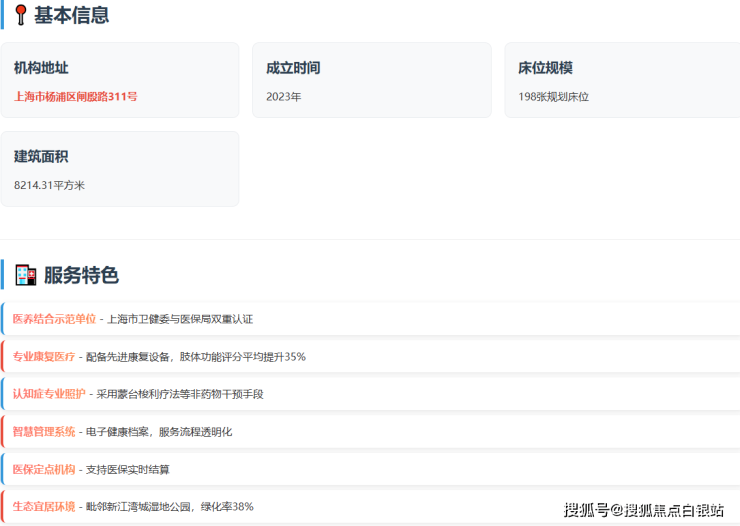Click the 基本信息 heading text
This screenshot has width=740, height=526.
72,15
